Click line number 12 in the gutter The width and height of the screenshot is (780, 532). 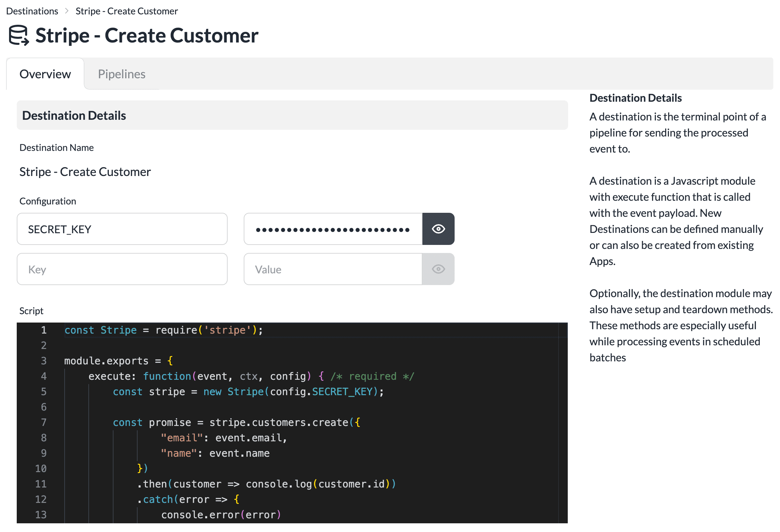(41, 500)
